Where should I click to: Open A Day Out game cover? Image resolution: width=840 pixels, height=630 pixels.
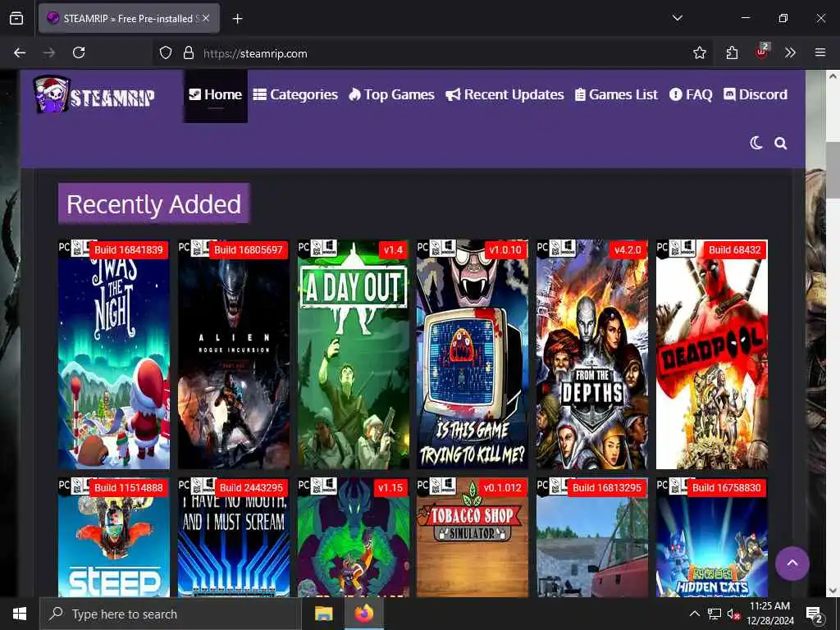(x=353, y=354)
